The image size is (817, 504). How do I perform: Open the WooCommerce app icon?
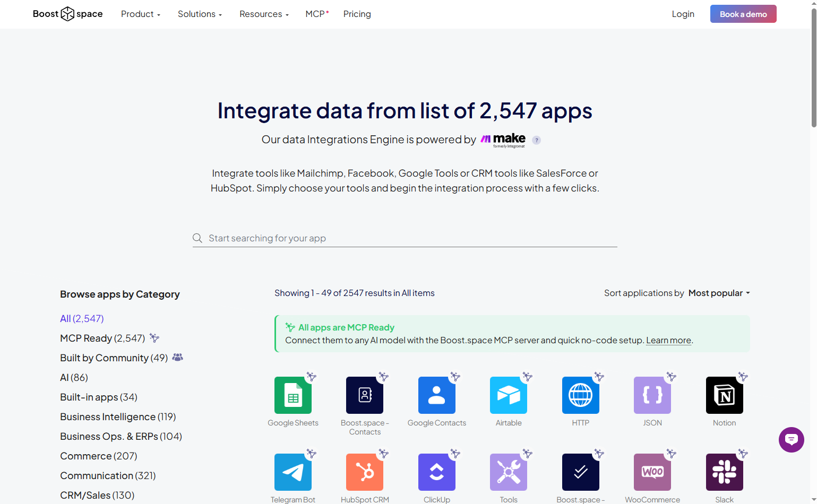pyautogui.click(x=652, y=472)
